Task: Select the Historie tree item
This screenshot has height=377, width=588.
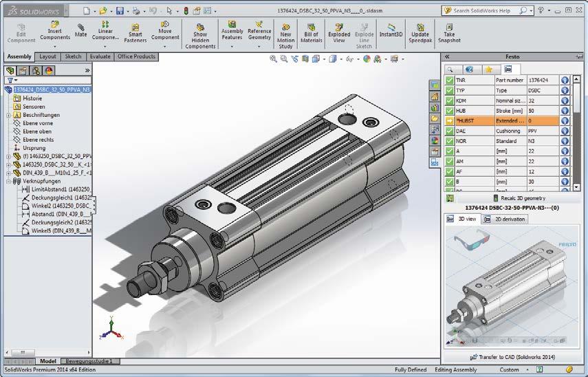Action: (32, 98)
